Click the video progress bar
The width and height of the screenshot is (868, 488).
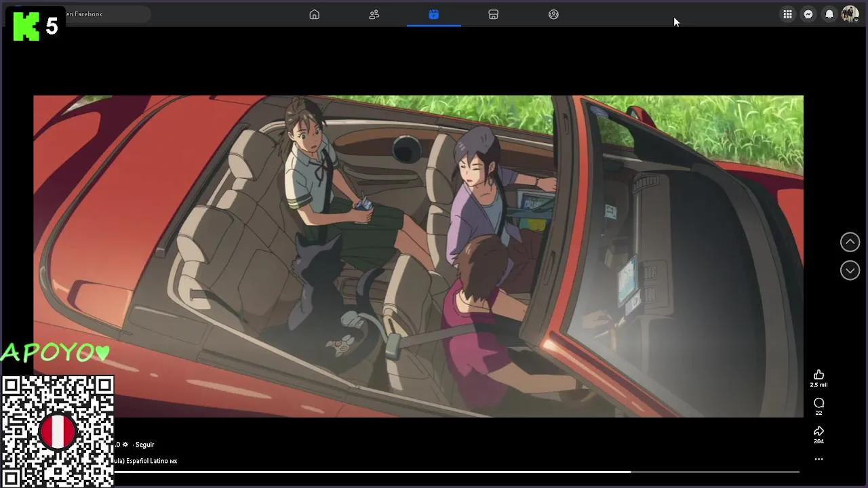tap(457, 472)
